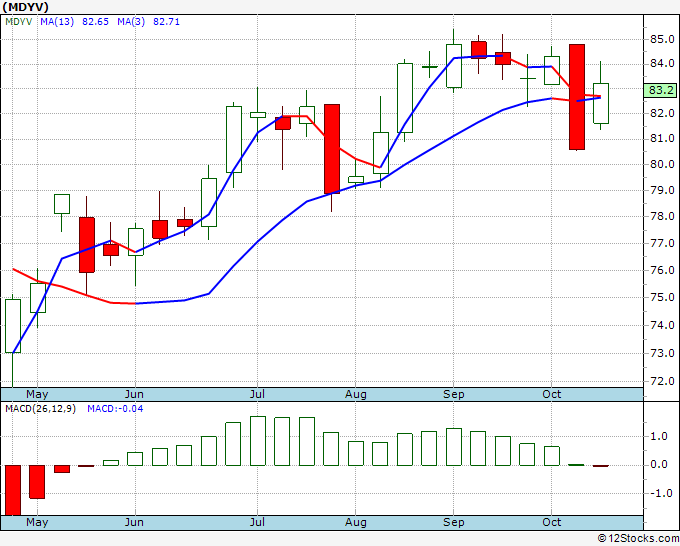
Task: Select the green MDYV legend label
Action: 19,22
